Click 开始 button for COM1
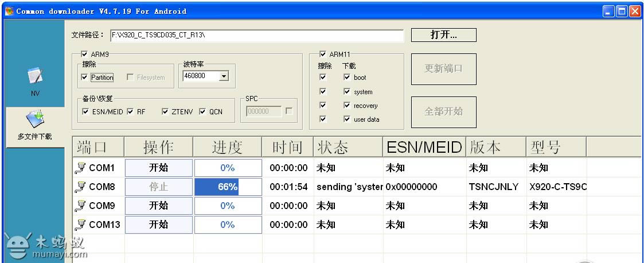The image size is (644, 263). point(159,168)
